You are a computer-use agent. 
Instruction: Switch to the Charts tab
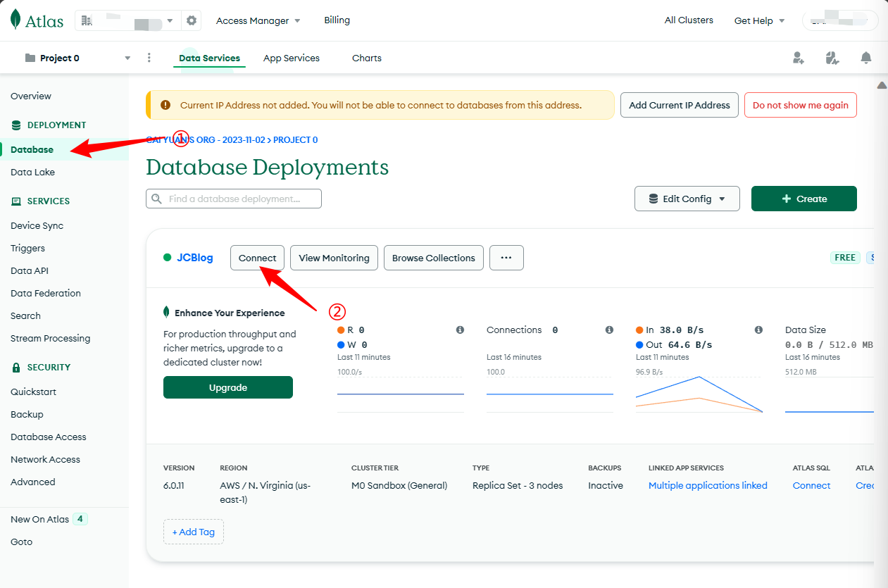tap(367, 58)
